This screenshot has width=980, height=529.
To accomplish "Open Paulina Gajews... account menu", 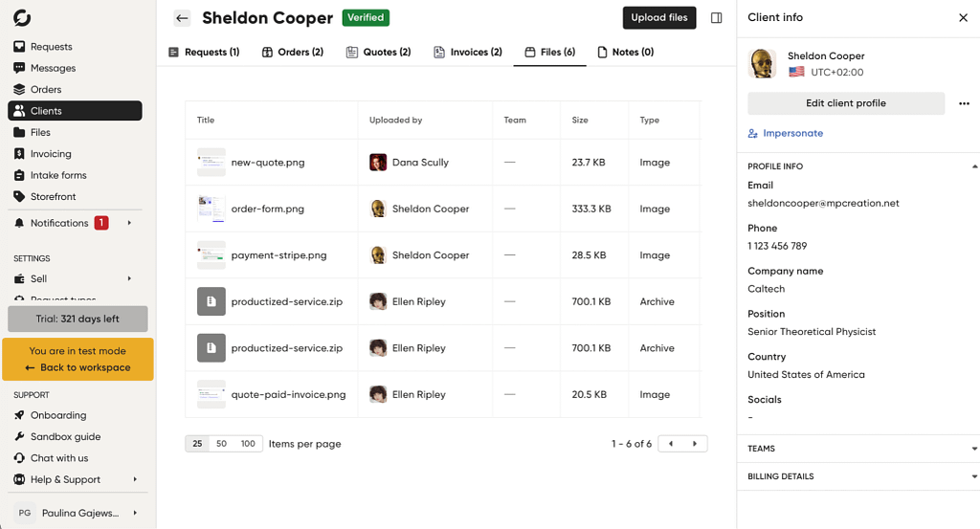I will [x=78, y=513].
